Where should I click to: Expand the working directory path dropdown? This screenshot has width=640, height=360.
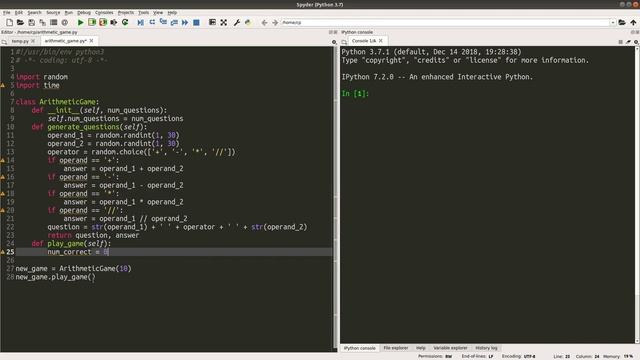click(x=613, y=22)
